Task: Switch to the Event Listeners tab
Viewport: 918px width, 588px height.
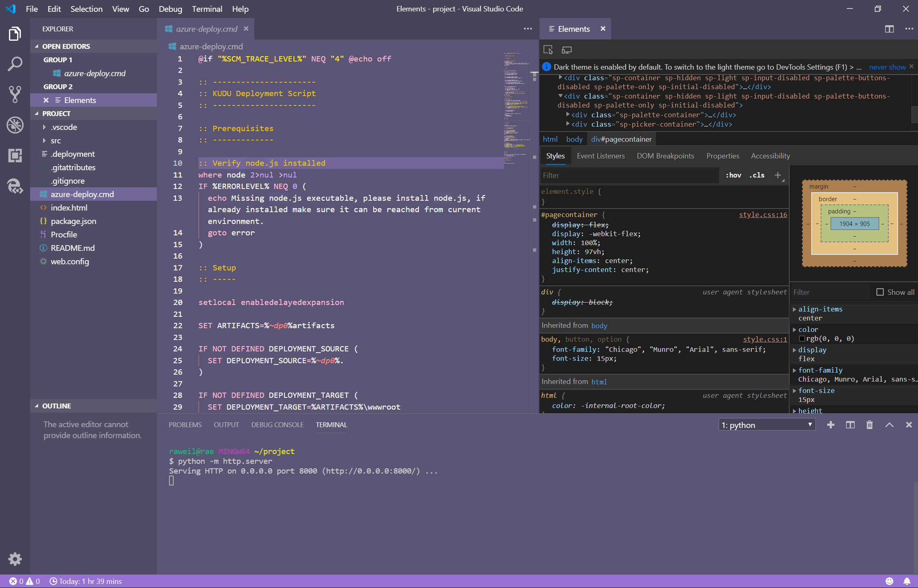Action: (x=601, y=156)
